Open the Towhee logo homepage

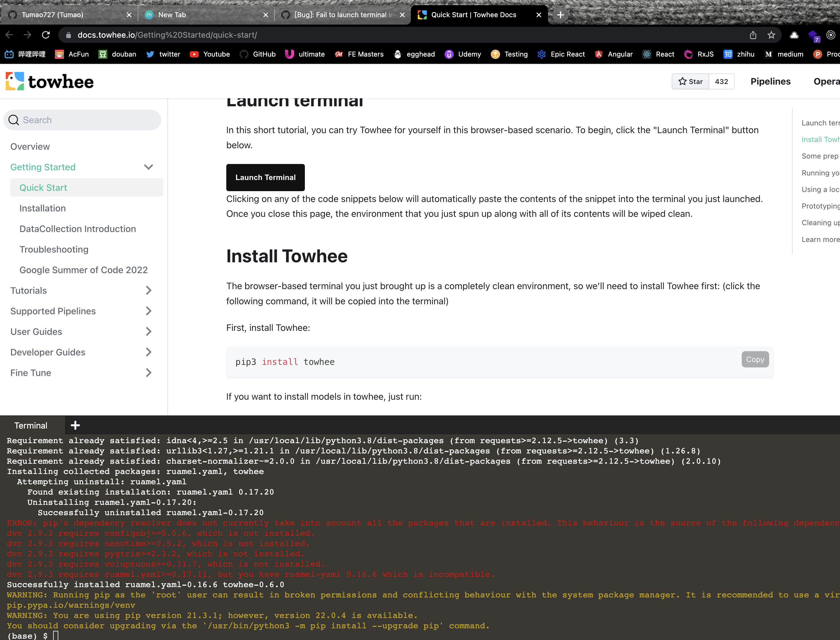49,81
